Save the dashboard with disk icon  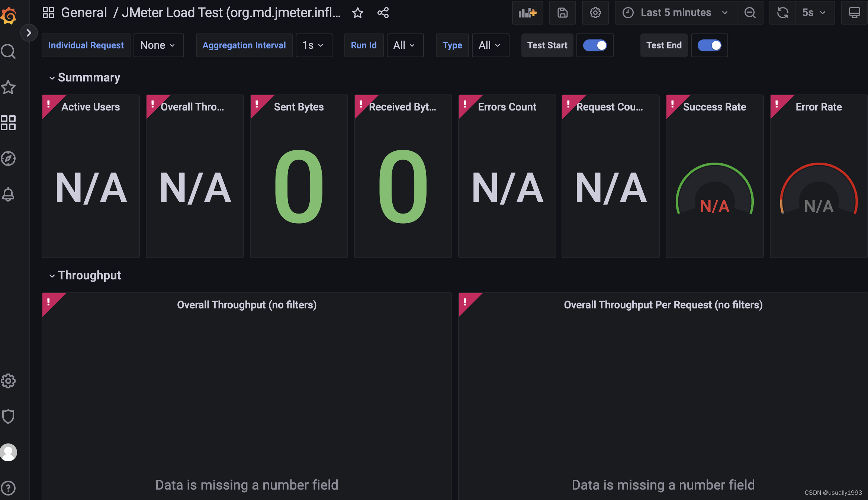[x=563, y=13]
